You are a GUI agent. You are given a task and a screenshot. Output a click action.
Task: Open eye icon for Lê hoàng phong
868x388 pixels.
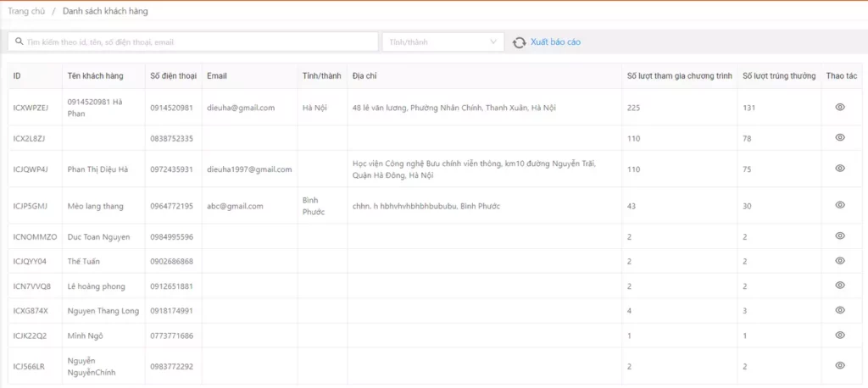pyautogui.click(x=840, y=285)
